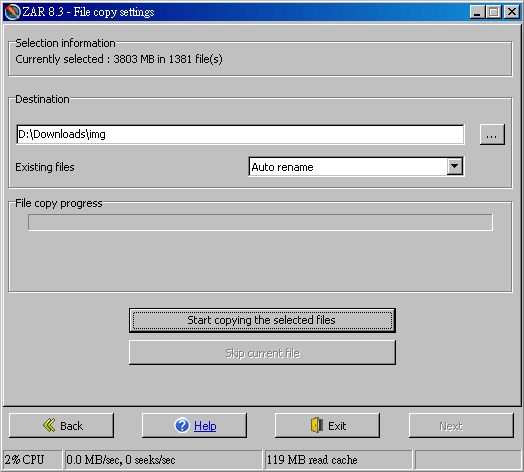Maximize the ZAR window
This screenshot has height=472, width=524.
(x=494, y=12)
